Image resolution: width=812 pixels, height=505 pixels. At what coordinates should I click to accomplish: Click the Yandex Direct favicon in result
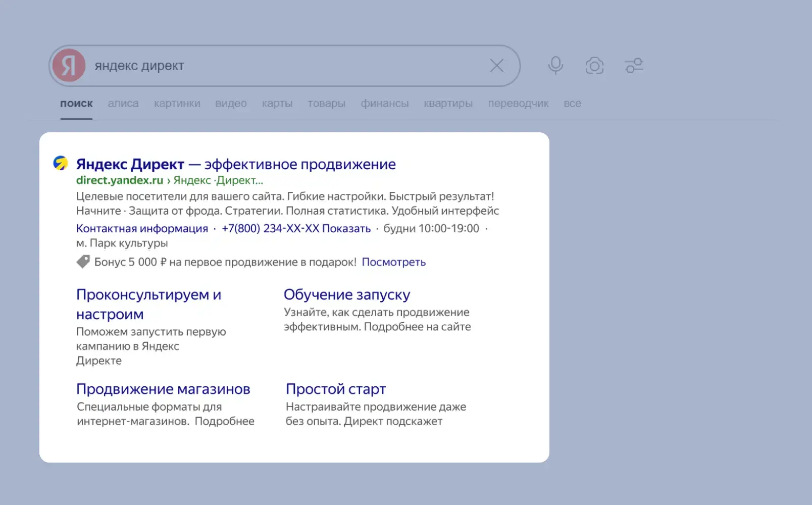[x=61, y=163]
